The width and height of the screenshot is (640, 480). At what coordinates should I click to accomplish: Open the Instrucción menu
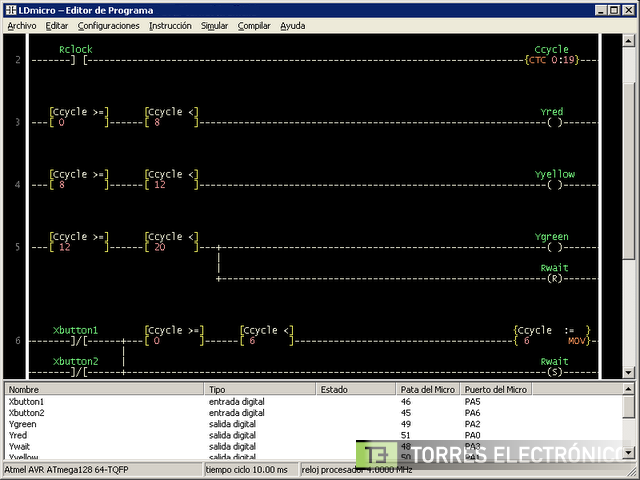click(x=170, y=26)
